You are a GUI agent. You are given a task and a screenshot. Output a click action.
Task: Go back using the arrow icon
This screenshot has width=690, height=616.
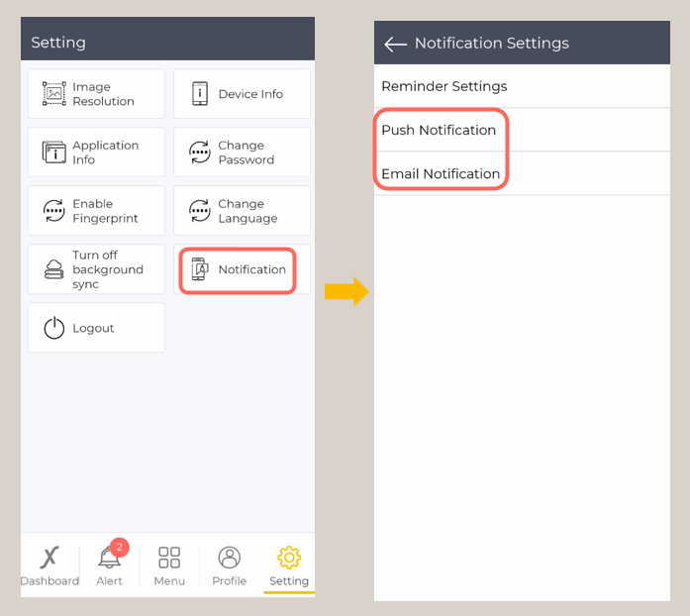tap(395, 45)
